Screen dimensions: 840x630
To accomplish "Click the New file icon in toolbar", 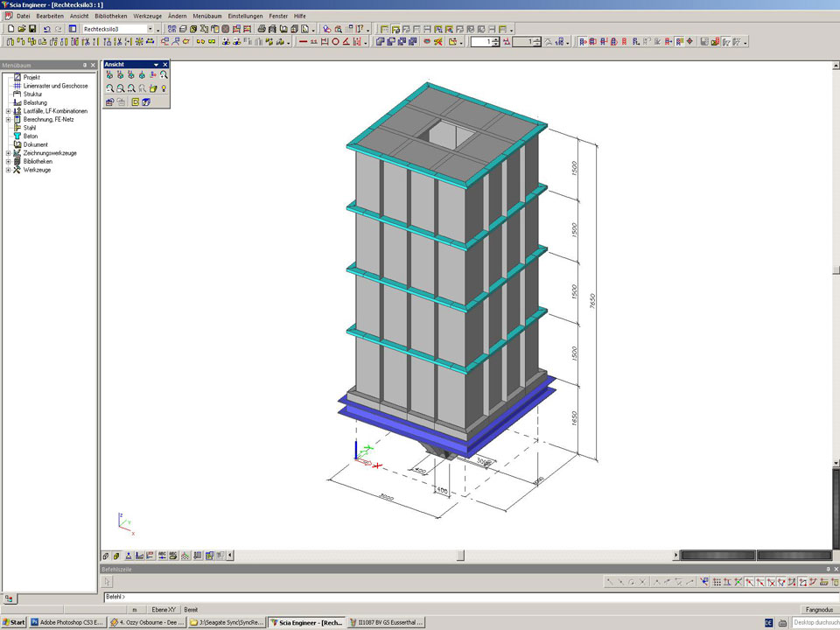I will click(x=10, y=29).
